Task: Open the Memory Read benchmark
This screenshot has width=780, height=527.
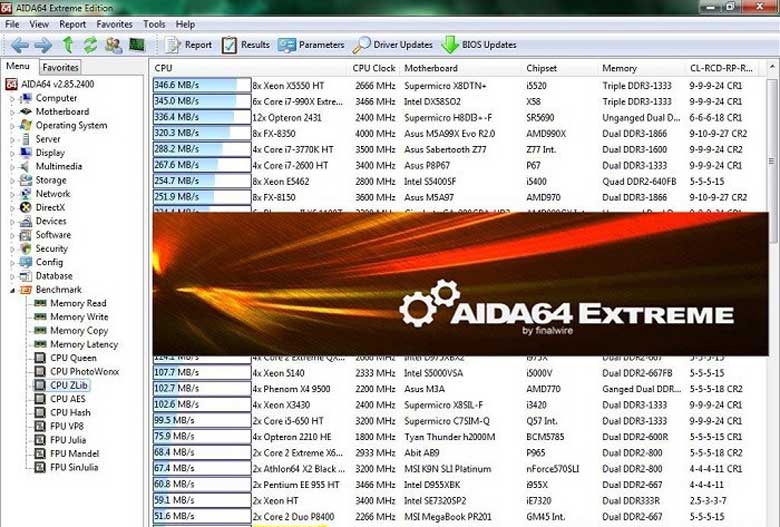Action: point(78,303)
